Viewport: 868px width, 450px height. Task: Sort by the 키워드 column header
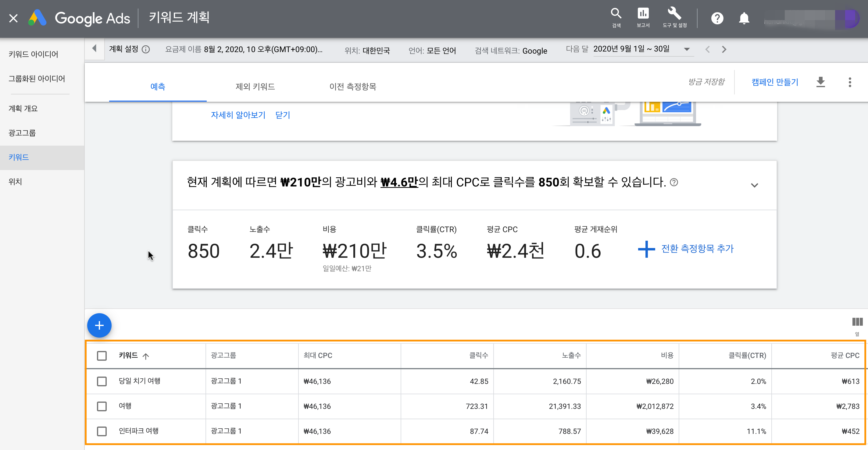[128, 355]
